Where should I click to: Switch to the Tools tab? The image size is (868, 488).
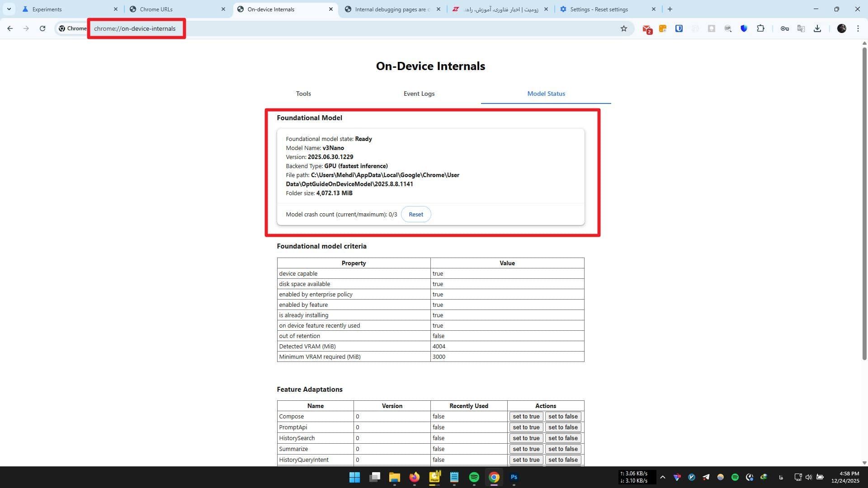point(303,94)
